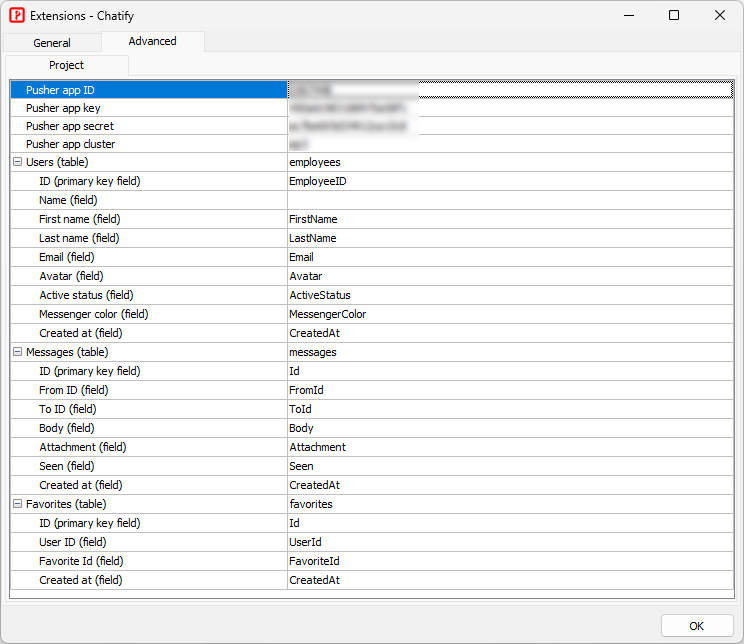The image size is (744, 644).
Task: Select the Favorites (table) label
Action: pyautogui.click(x=66, y=504)
